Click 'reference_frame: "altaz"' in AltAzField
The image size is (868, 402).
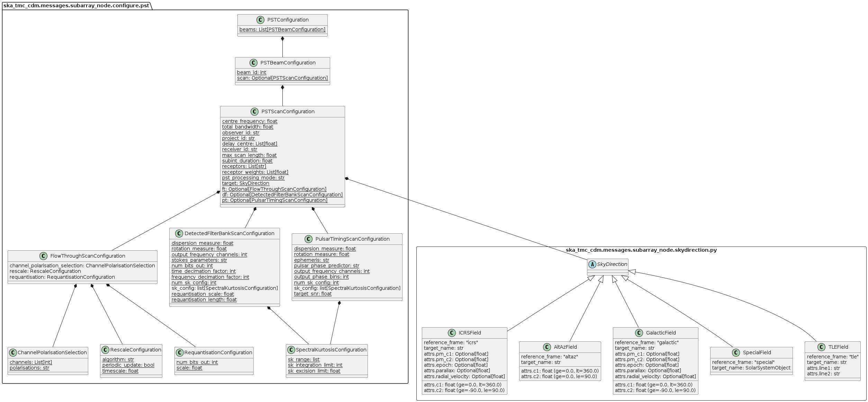point(550,357)
